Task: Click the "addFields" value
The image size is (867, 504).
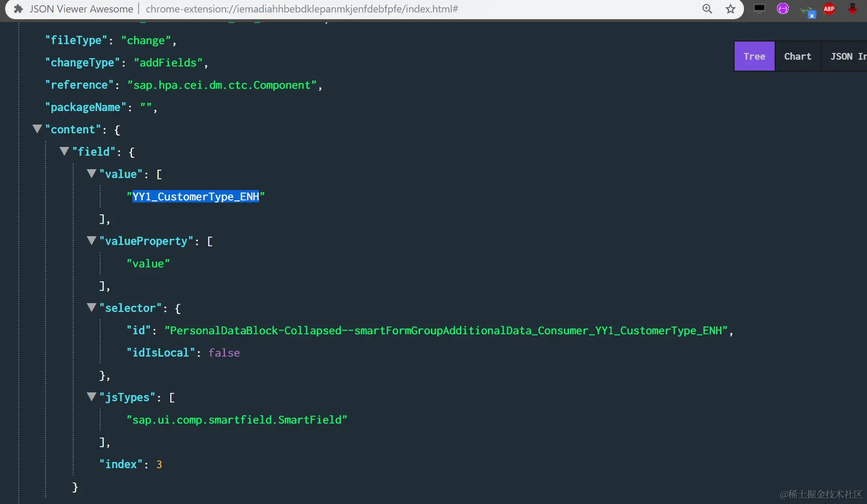Action: click(x=168, y=63)
